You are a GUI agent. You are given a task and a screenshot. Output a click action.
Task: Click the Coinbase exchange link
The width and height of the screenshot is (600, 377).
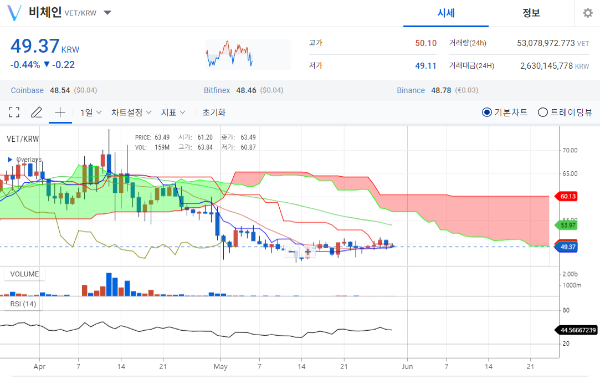click(x=27, y=90)
